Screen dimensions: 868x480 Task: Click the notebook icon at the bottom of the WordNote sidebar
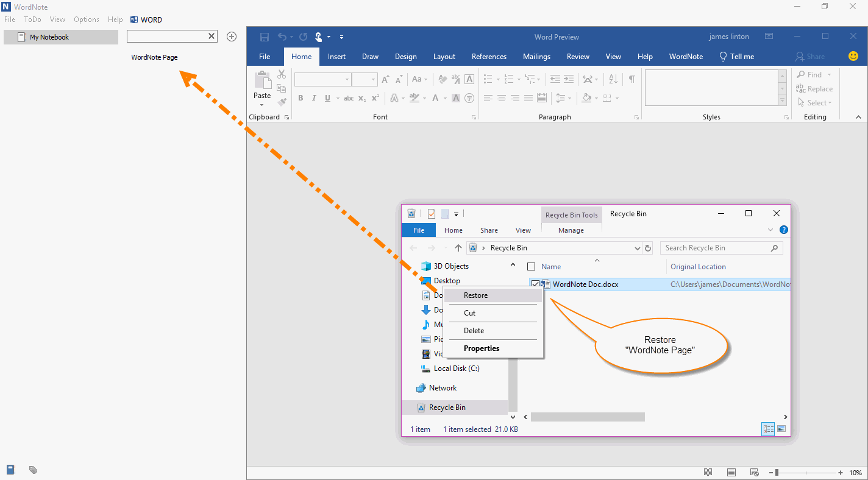coord(11,470)
